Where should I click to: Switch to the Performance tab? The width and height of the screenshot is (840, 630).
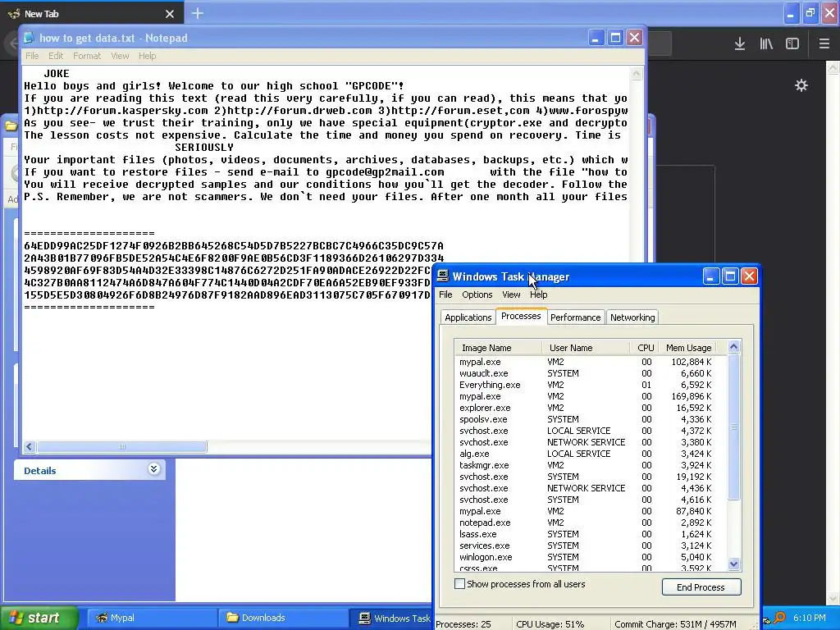click(575, 317)
